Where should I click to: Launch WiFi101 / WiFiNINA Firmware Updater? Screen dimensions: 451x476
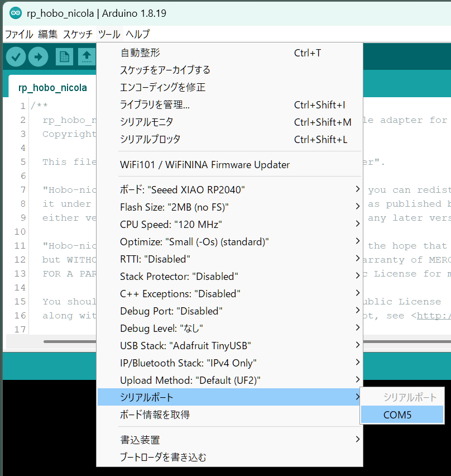205,164
